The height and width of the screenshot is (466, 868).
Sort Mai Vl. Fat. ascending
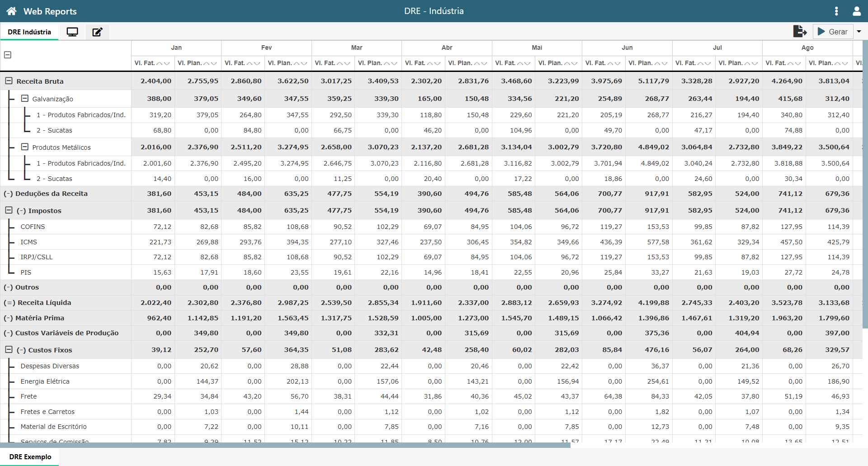point(520,63)
